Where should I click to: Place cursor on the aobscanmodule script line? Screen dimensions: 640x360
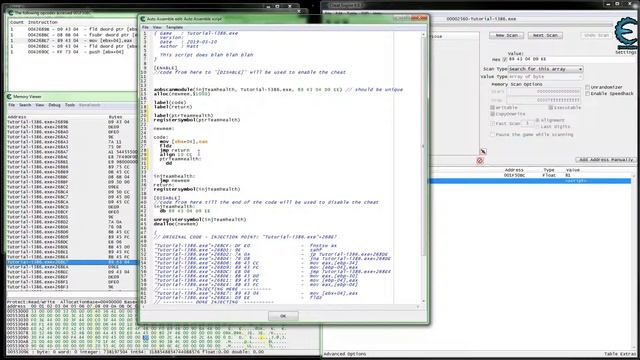(278, 89)
